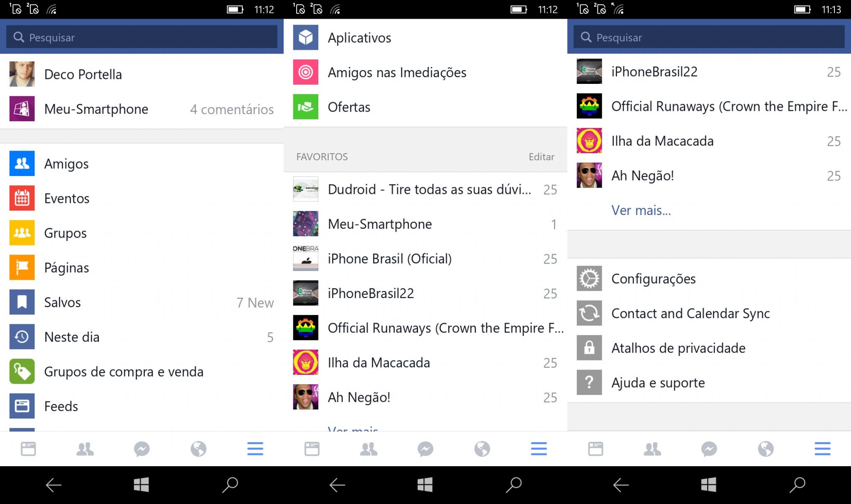Tap Meu-Smartphone favorite thumbnail in middle screen
Image resolution: width=851 pixels, height=504 pixels.
coord(305,223)
